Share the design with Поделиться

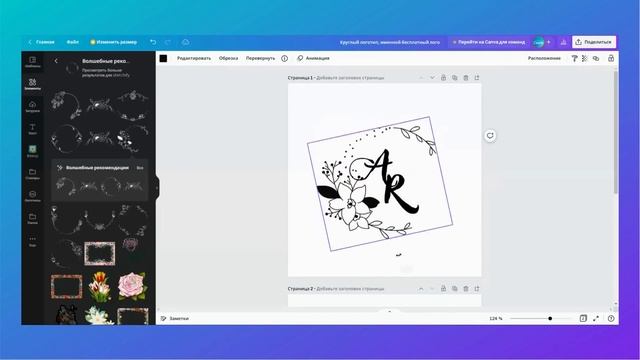tap(594, 42)
